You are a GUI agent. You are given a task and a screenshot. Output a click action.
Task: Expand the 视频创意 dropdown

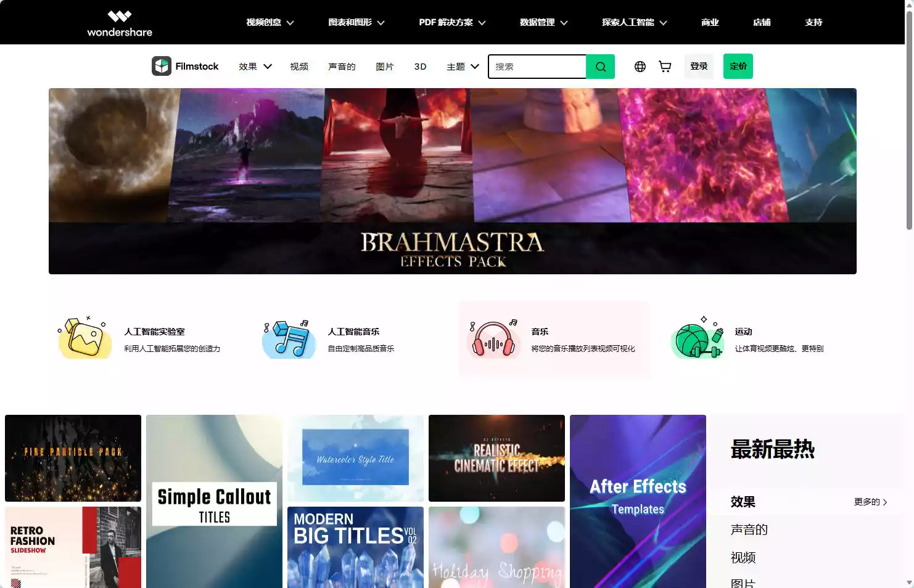point(270,22)
